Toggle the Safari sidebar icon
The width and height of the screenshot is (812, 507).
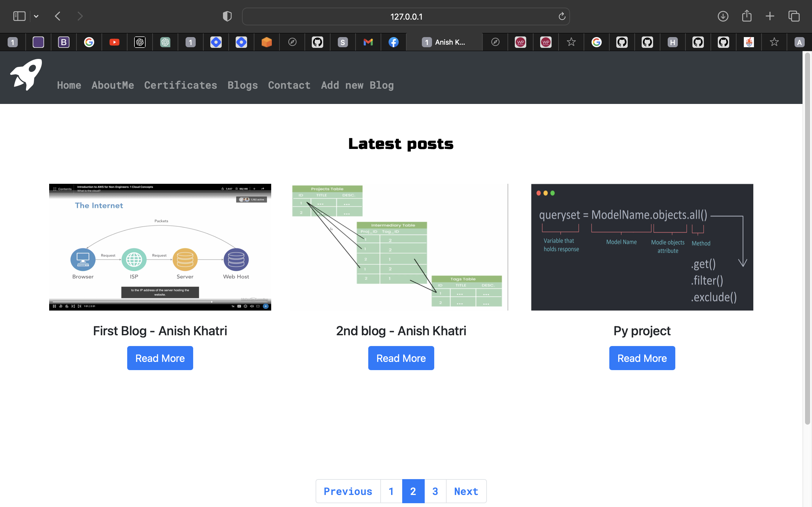[19, 16]
